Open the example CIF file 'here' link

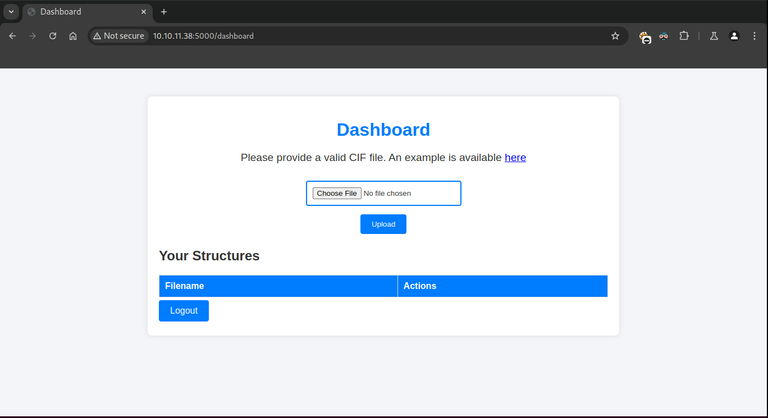[515, 157]
